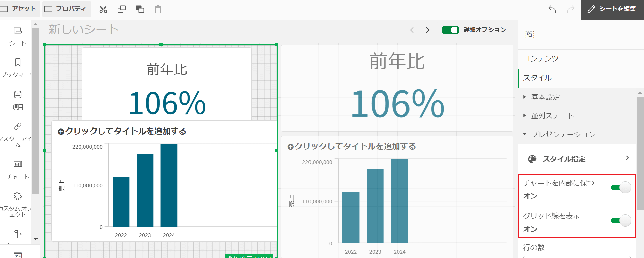Image resolution: width=644 pixels, height=258 pixels.
Task: Click the シートを編集 button
Action: pos(612,9)
